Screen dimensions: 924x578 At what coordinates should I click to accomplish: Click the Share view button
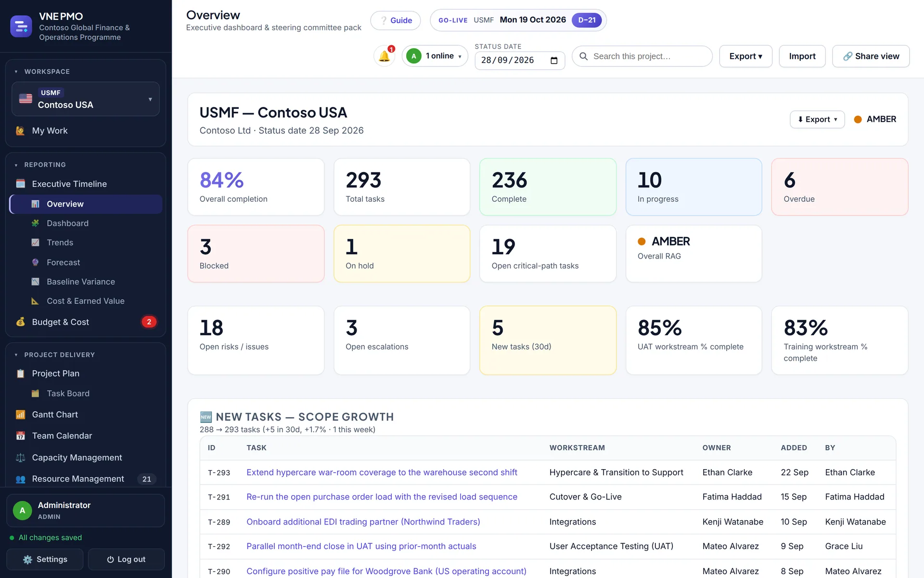click(871, 56)
